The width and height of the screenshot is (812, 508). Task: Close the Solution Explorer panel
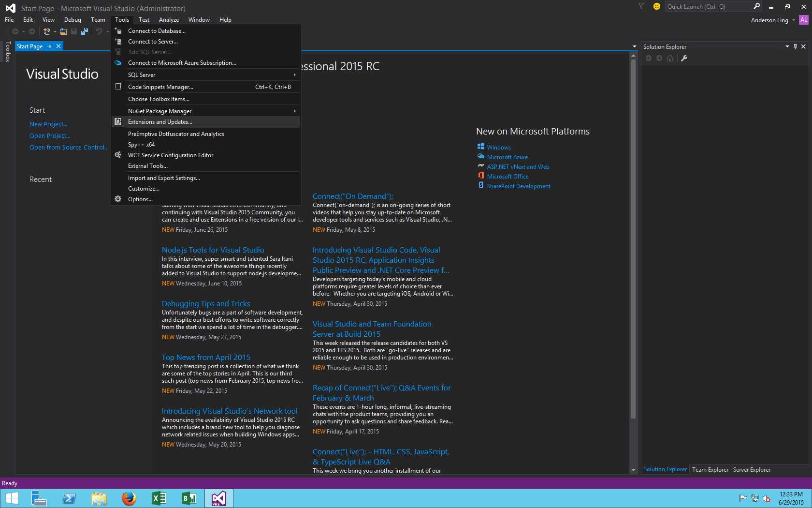tap(803, 46)
